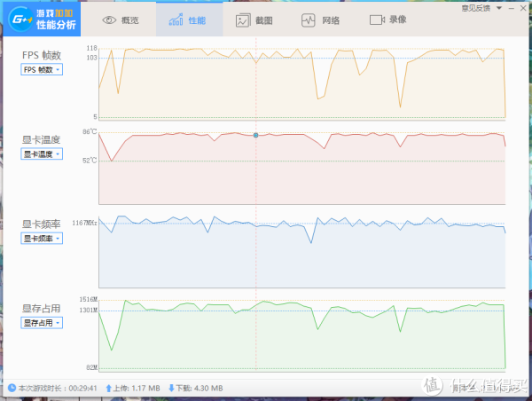Click the 显卡温度 chart heading
The width and height of the screenshot is (532, 401).
41,139
